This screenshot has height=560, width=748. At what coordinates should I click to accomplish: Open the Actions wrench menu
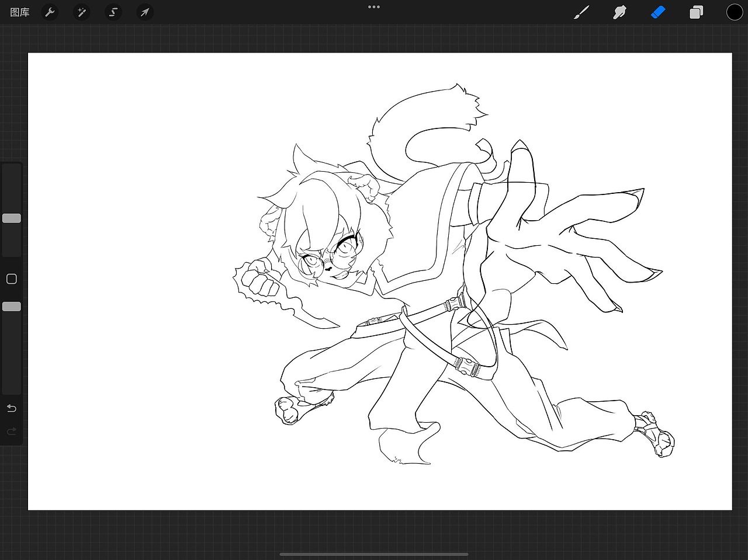click(50, 12)
